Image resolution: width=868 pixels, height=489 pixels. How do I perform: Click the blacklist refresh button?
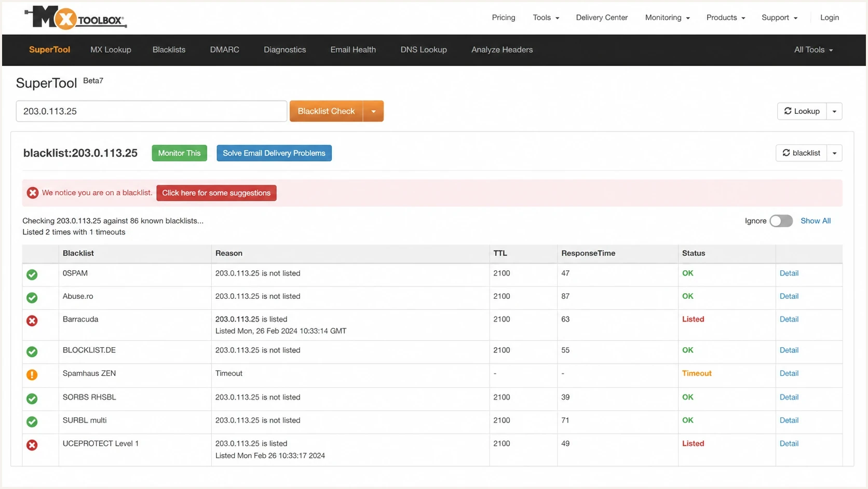pos(801,153)
